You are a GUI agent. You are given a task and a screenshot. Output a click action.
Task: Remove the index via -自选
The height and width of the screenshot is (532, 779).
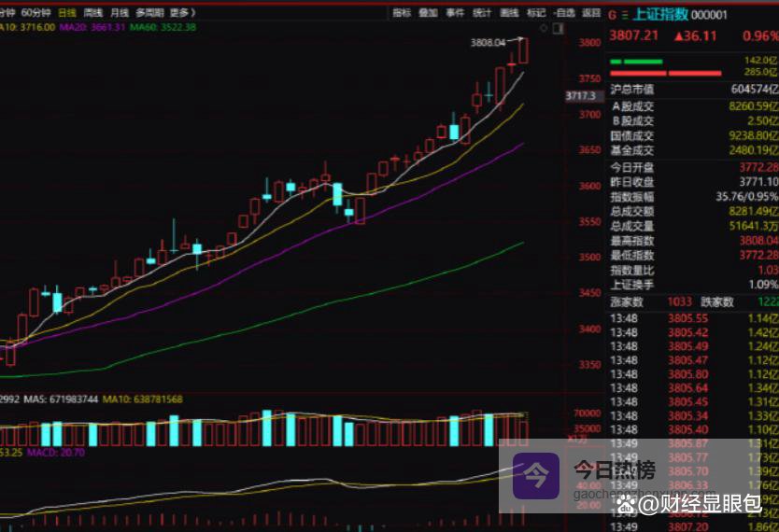[x=564, y=13]
